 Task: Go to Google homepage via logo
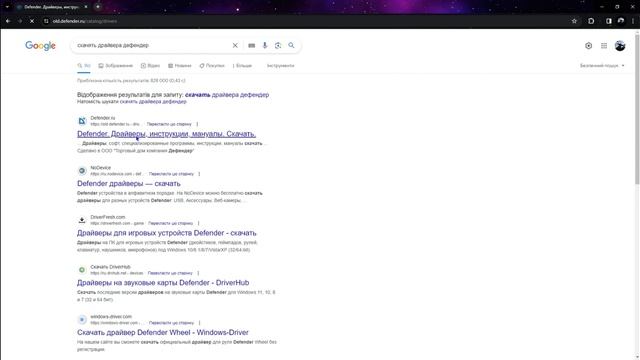click(40, 45)
